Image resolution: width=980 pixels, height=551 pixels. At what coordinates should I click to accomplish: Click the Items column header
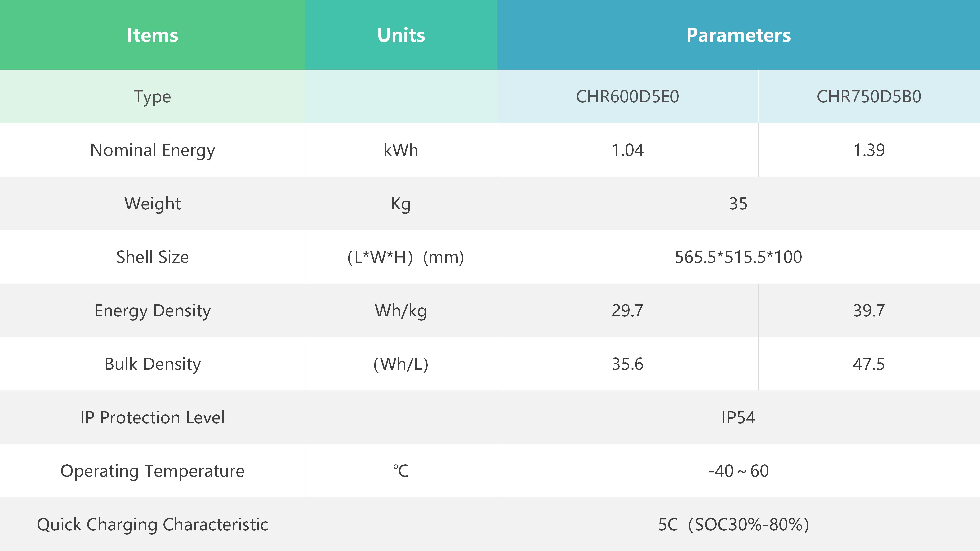click(152, 35)
